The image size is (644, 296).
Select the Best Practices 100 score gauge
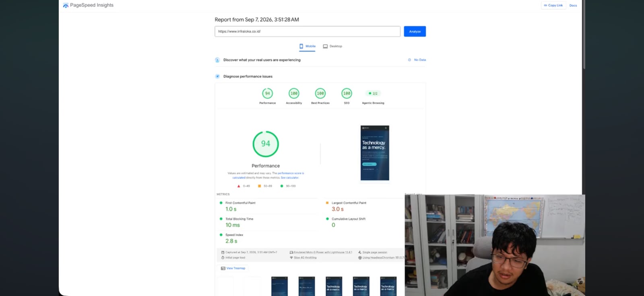[320, 93]
